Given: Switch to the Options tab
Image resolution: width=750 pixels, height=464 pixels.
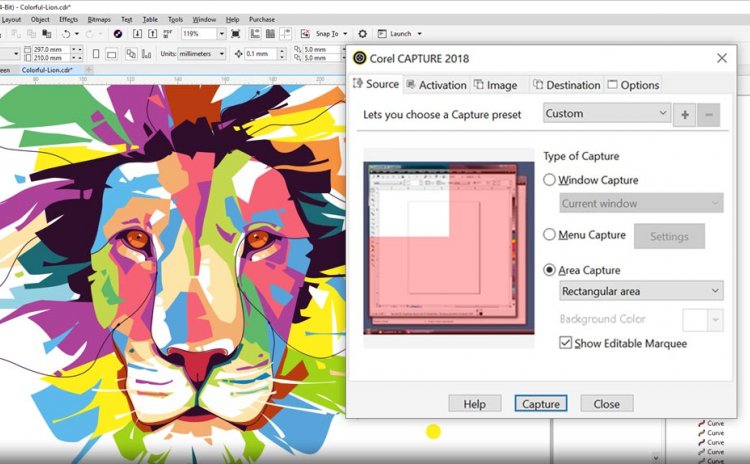Looking at the screenshot, I should click(633, 85).
